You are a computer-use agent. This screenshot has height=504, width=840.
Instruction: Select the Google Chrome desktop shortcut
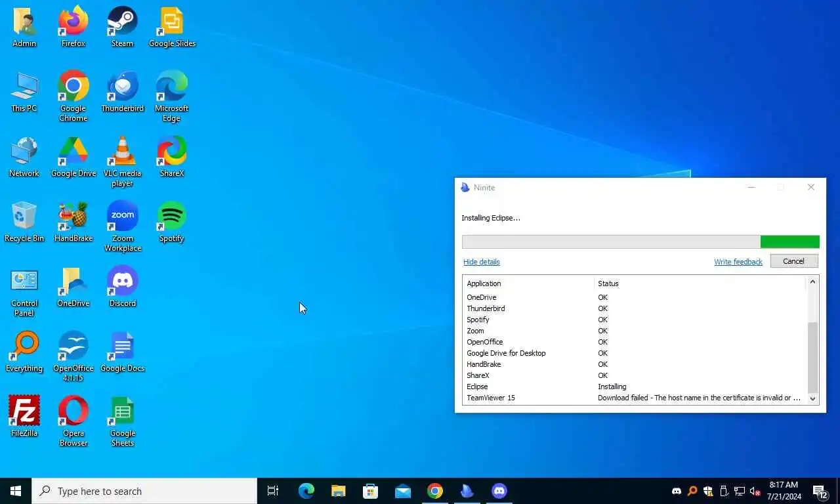[x=73, y=97]
